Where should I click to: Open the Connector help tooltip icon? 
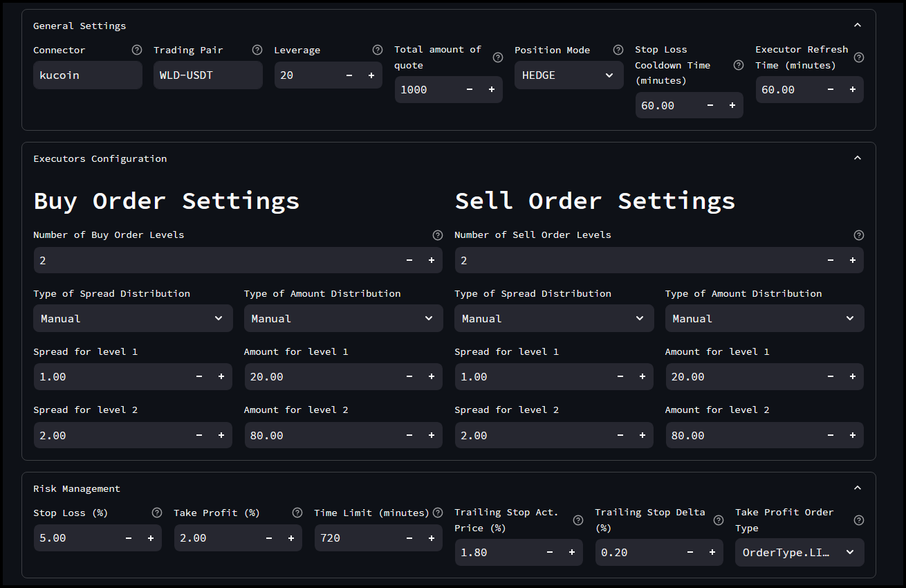[x=136, y=50]
